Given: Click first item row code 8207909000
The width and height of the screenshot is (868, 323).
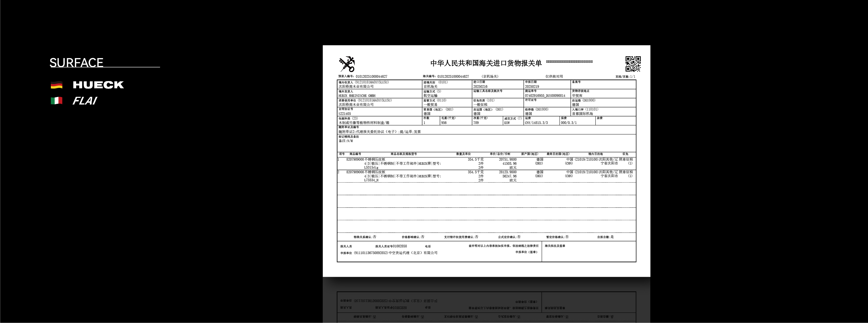Looking at the screenshot, I should pyautogui.click(x=355, y=159).
